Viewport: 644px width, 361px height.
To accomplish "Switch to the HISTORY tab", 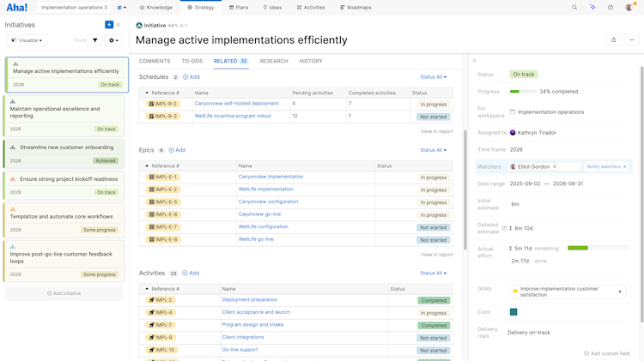I will coord(311,61).
